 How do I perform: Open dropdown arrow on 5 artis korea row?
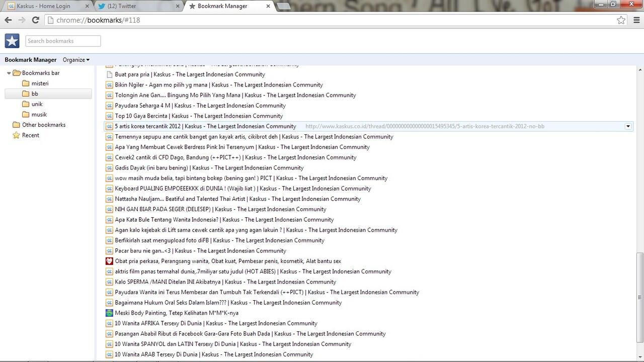[628, 126]
